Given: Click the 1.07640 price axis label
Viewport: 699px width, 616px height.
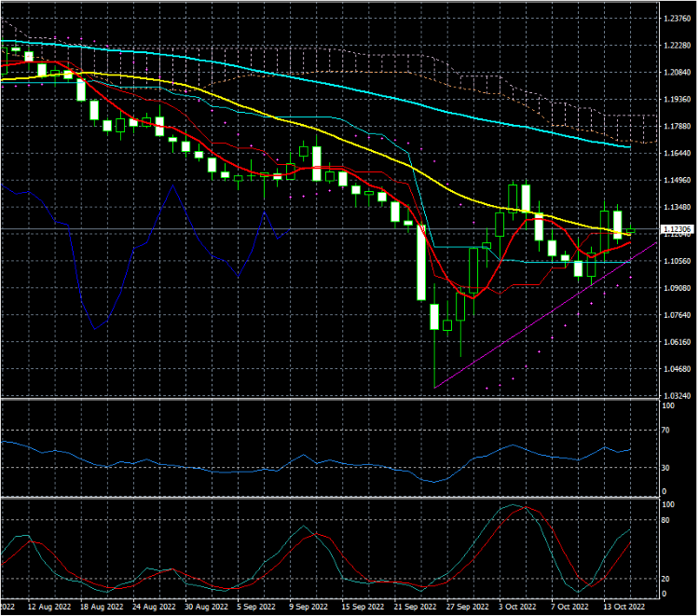Looking at the screenshot, I should point(677,315).
